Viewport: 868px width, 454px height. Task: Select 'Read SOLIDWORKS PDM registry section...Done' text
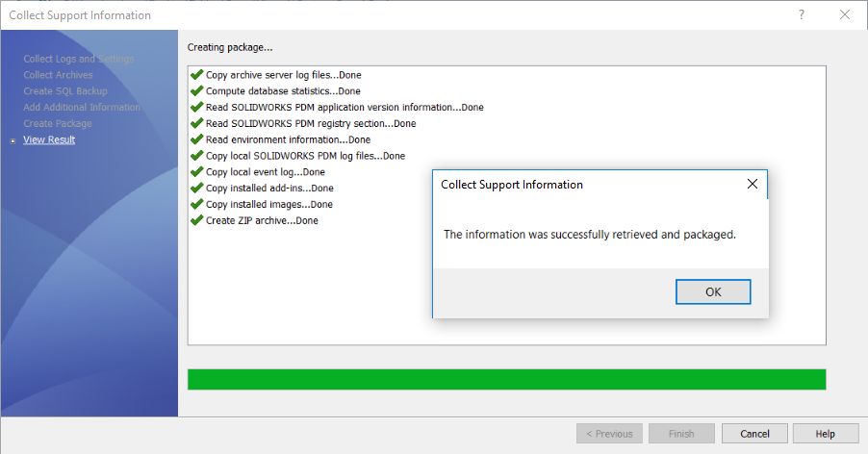tap(311, 123)
